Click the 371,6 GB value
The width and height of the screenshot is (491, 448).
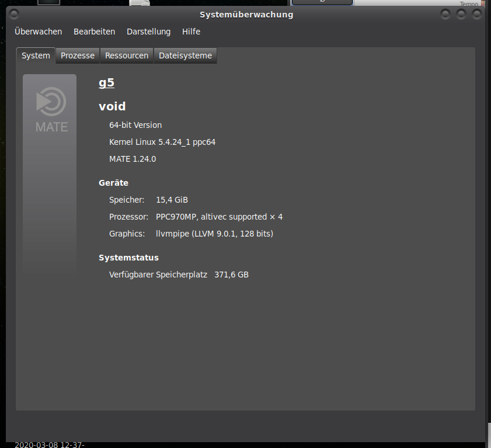tap(231, 275)
